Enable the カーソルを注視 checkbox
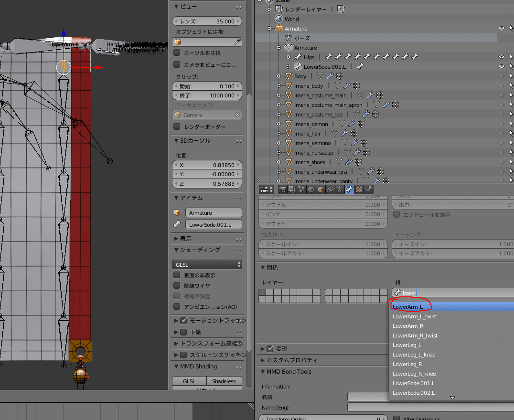Screen dimensions: 514x420 coord(177,52)
